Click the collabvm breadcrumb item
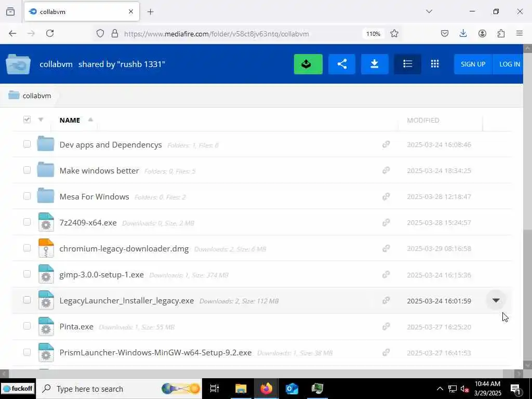532x399 pixels. pyautogui.click(x=30, y=96)
